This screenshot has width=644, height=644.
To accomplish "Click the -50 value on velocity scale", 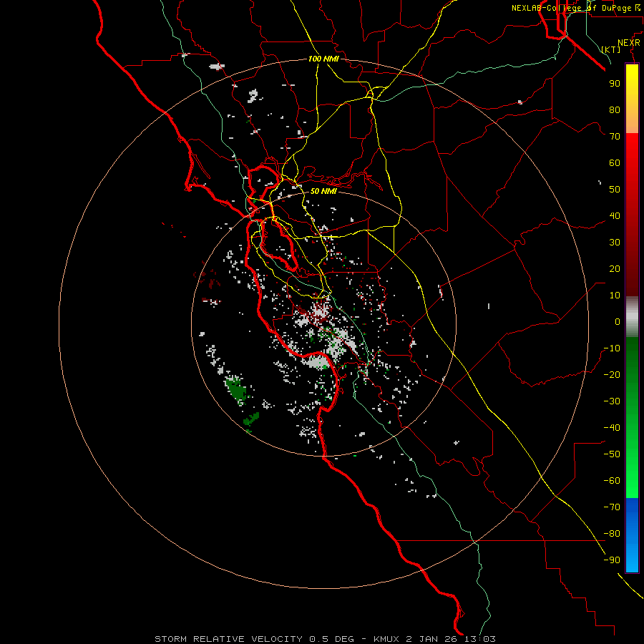I will click(612, 454).
